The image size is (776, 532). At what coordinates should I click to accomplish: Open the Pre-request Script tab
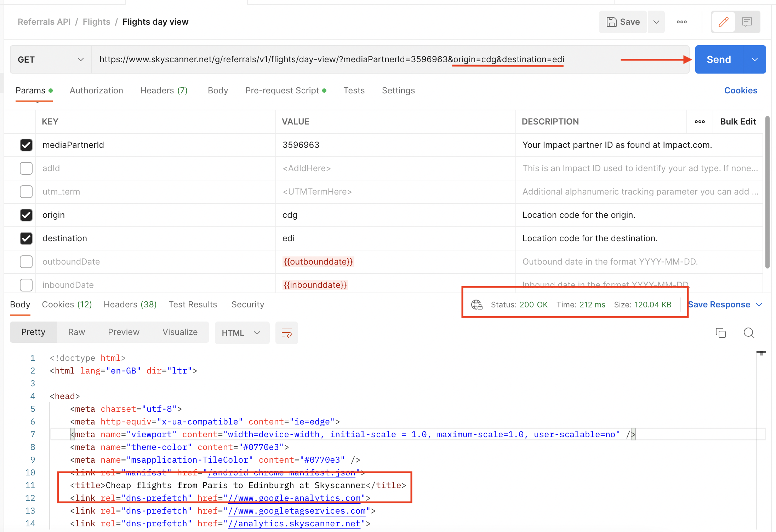click(x=286, y=91)
